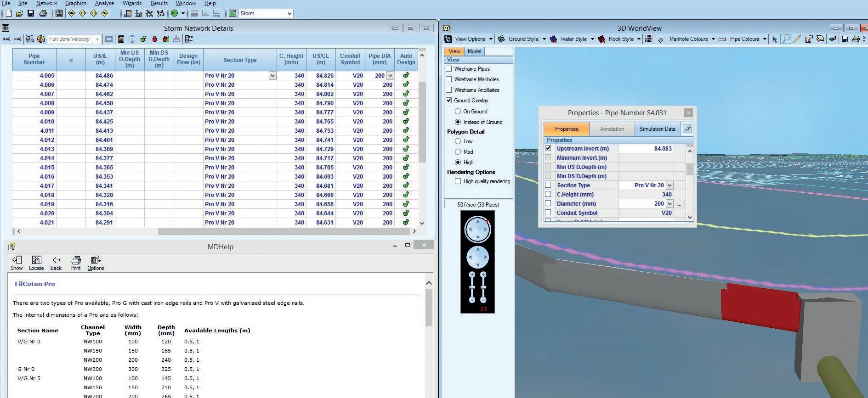The width and height of the screenshot is (868, 398).
Task: Enable the Wireframe Pipes checkbox
Action: click(x=449, y=69)
